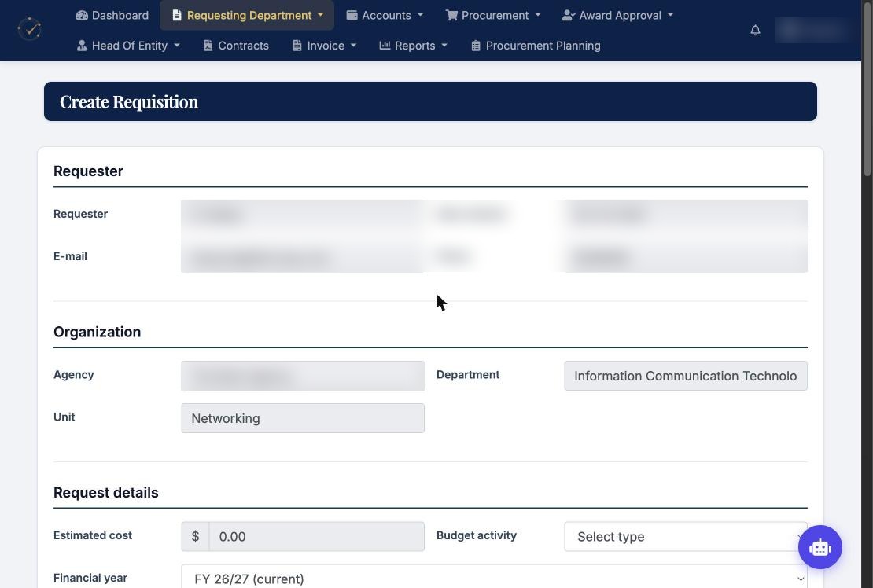Click the Requester section heading
Viewport: 873px width, 588px height.
click(x=88, y=171)
